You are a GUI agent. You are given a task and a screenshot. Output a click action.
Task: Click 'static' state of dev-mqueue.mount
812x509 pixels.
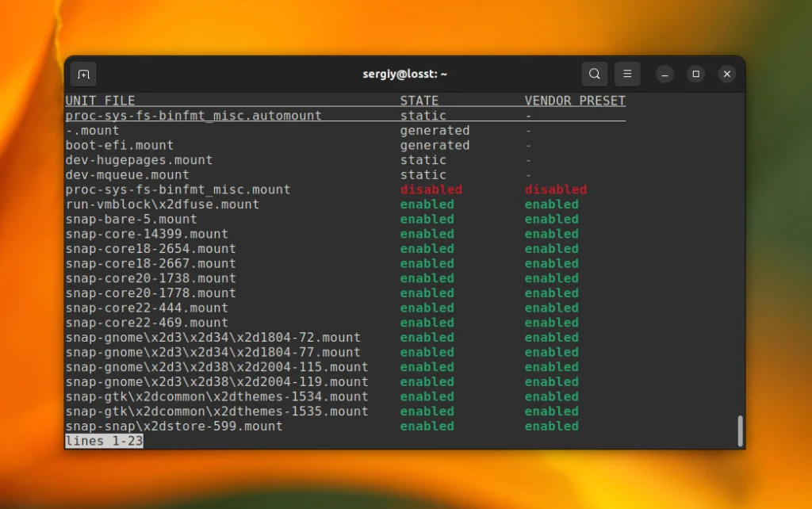423,174
